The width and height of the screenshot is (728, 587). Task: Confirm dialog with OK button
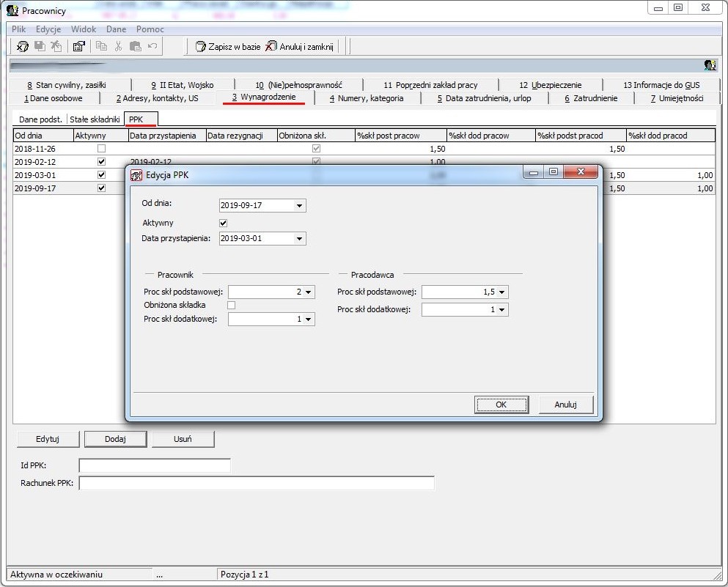[501, 405]
